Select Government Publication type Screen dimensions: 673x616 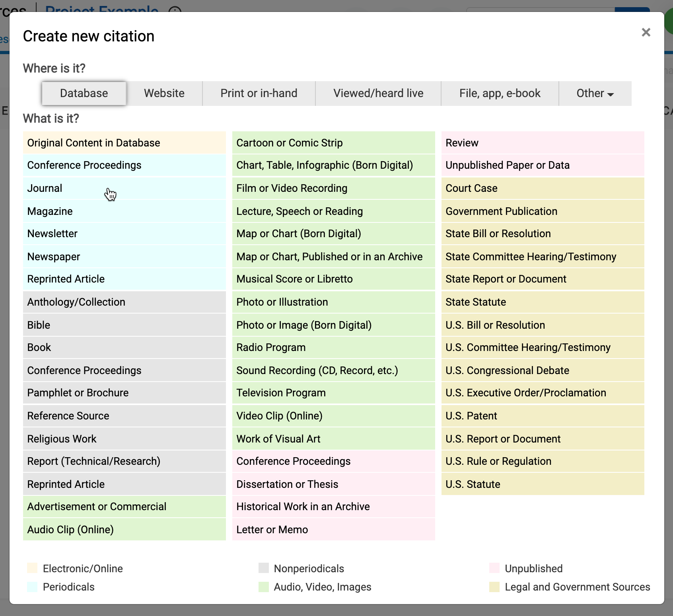click(543, 211)
